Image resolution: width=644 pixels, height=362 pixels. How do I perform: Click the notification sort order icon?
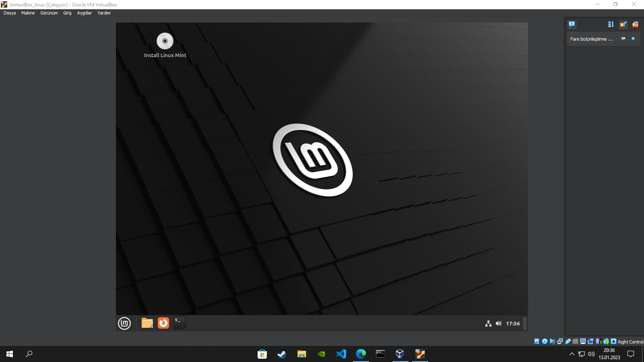pyautogui.click(x=611, y=25)
